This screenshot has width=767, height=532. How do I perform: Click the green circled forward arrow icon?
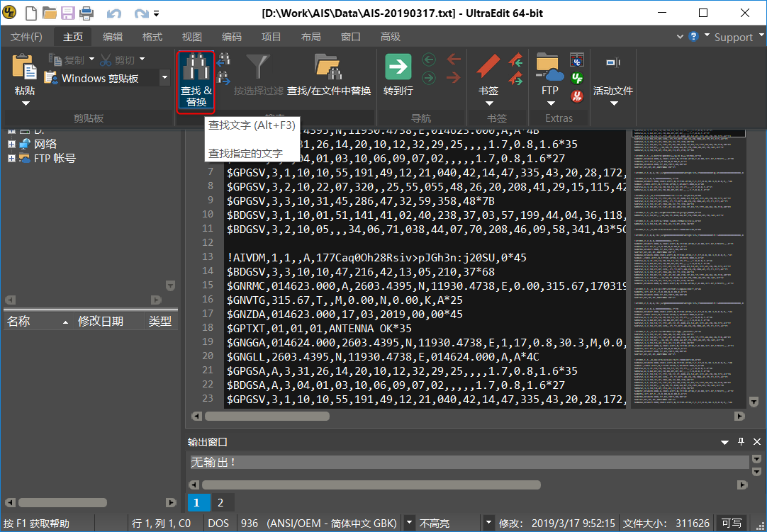429,77
